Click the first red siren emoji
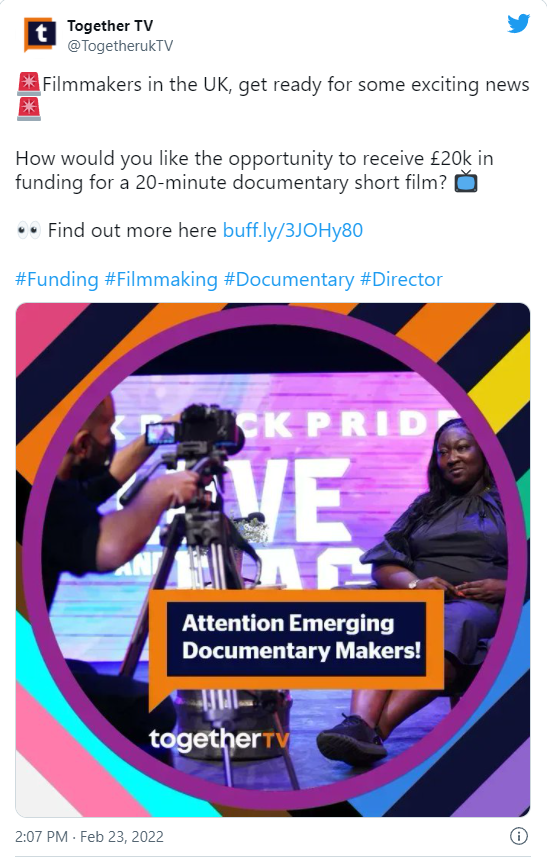The image size is (547, 857). [28, 84]
